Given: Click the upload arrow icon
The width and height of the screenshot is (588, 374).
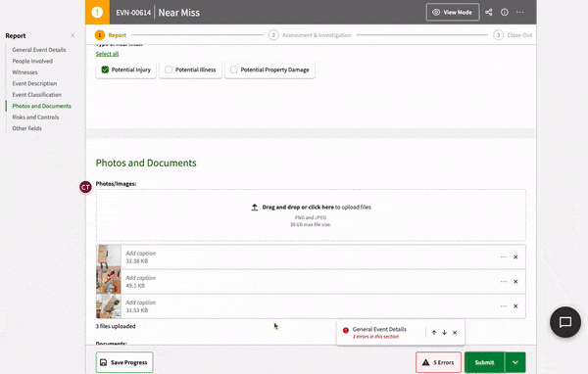Looking at the screenshot, I should [x=254, y=208].
